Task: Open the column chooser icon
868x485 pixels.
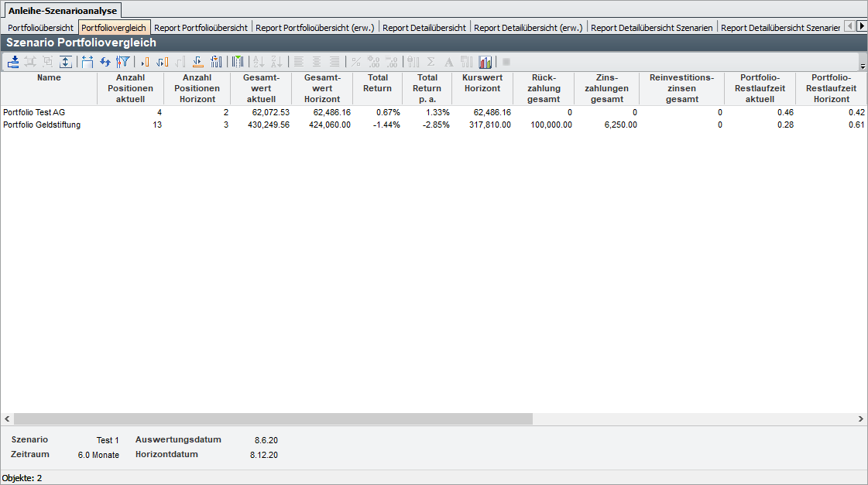Action: coord(238,62)
